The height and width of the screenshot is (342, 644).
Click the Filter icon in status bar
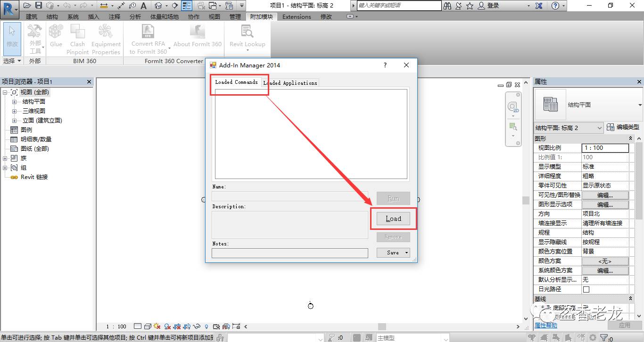coord(605,338)
